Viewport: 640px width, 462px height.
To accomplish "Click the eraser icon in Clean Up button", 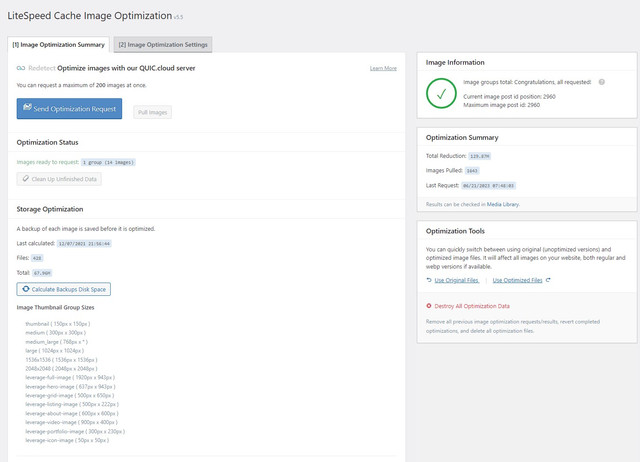I will [26, 179].
